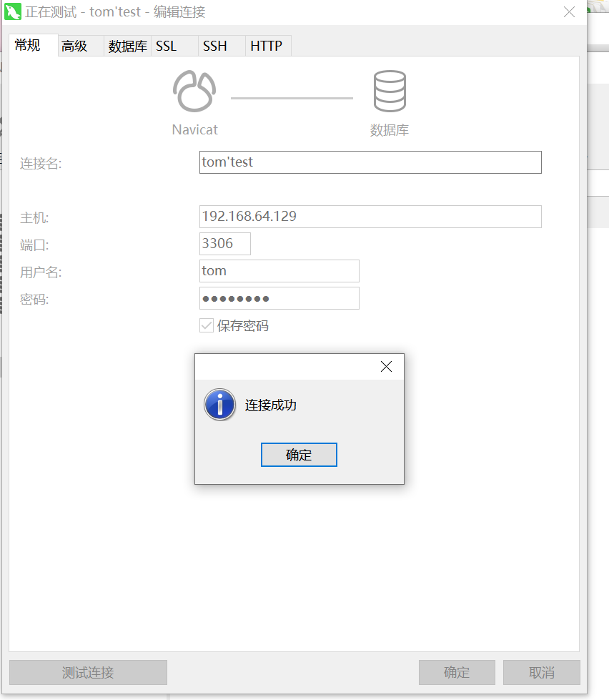Click the Navicat logo icon
Screen dimensions: 609x700
(194, 91)
